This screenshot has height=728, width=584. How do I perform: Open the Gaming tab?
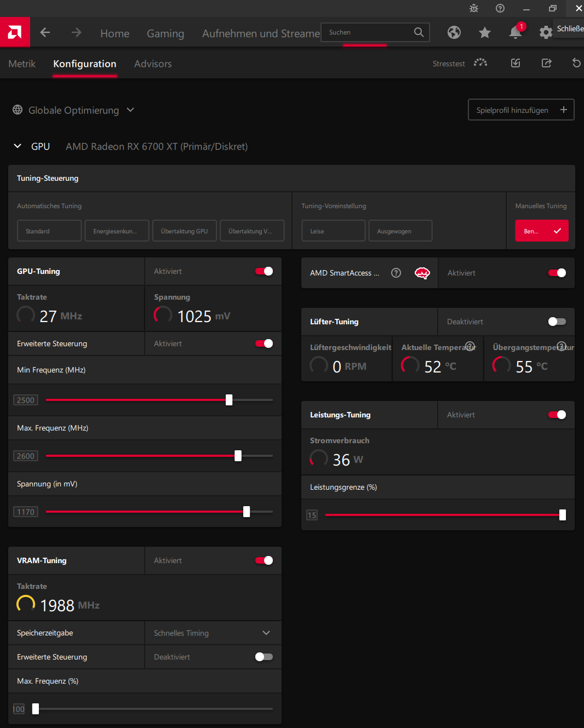click(165, 33)
